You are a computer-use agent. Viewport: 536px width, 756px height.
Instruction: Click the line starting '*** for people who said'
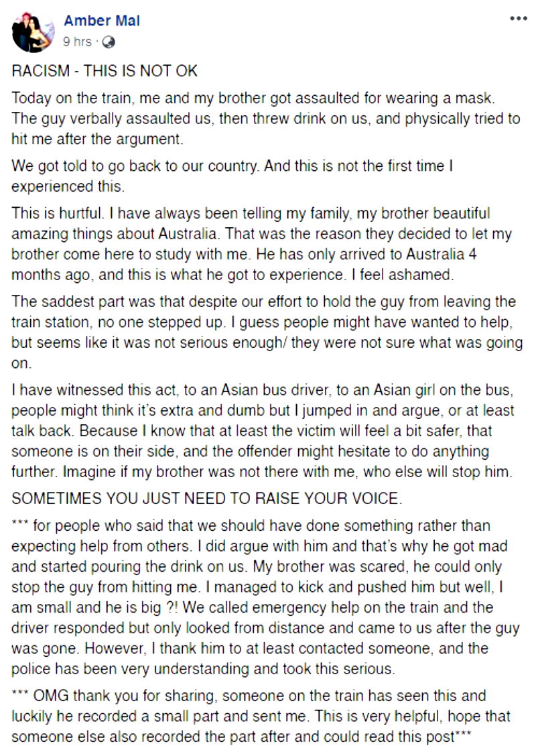pos(251,525)
